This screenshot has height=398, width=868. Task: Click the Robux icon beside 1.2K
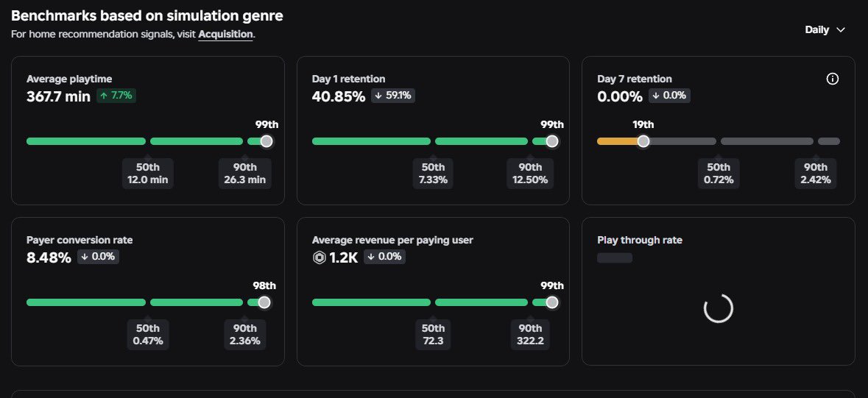pyautogui.click(x=320, y=257)
